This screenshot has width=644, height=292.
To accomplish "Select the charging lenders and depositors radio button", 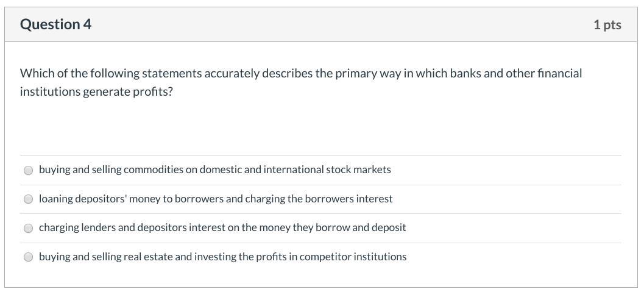I will click(x=28, y=228).
